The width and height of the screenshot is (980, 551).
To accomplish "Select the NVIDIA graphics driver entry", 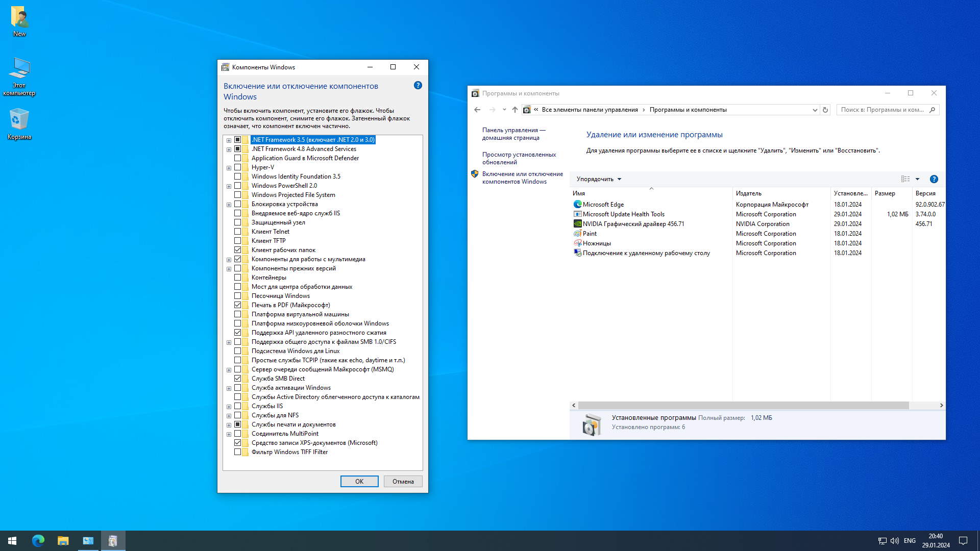I will pyautogui.click(x=633, y=224).
